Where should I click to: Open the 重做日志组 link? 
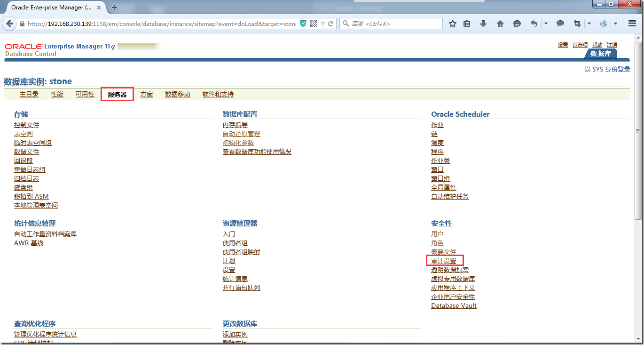30,169
